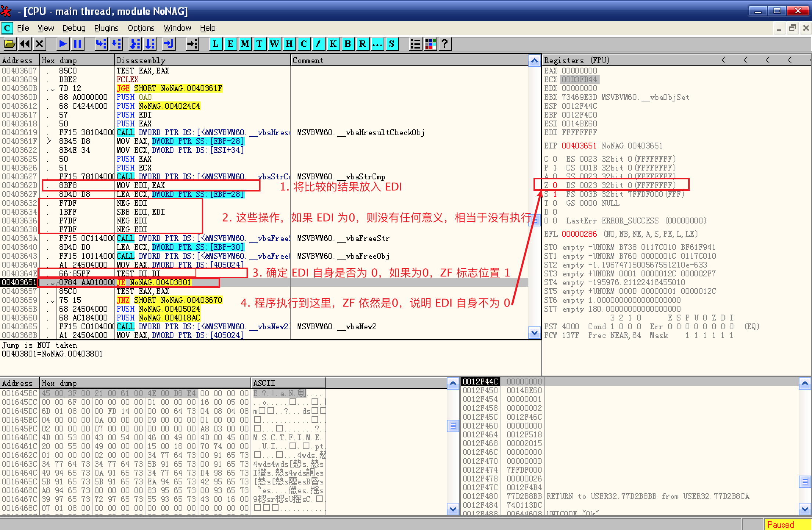Click Registers (FPU) header to switch view
This screenshot has width=812, height=530.
pyautogui.click(x=577, y=60)
